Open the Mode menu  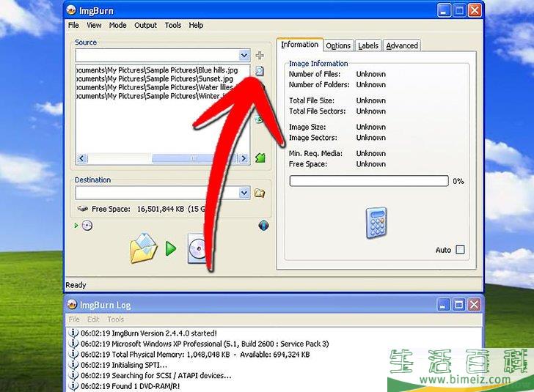click(118, 25)
